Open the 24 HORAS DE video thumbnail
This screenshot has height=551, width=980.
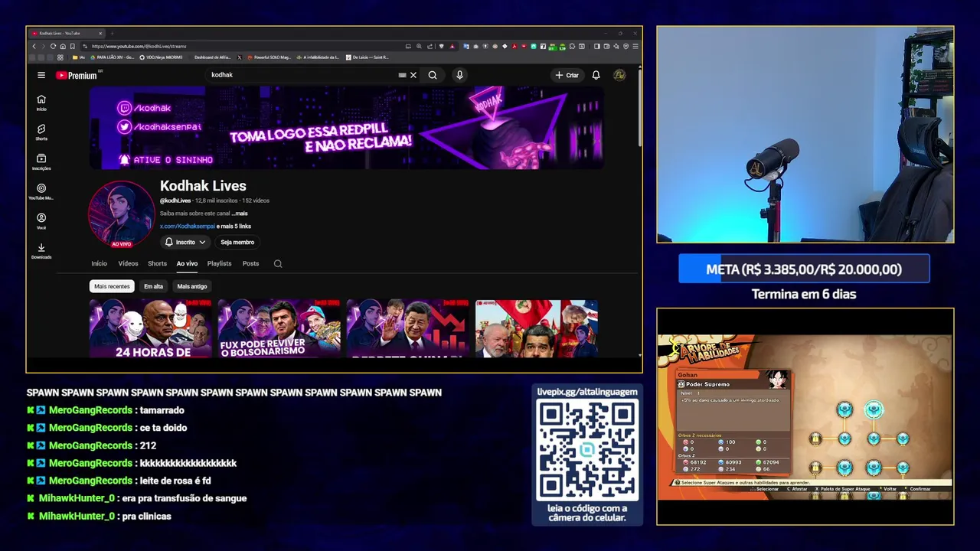[151, 328]
